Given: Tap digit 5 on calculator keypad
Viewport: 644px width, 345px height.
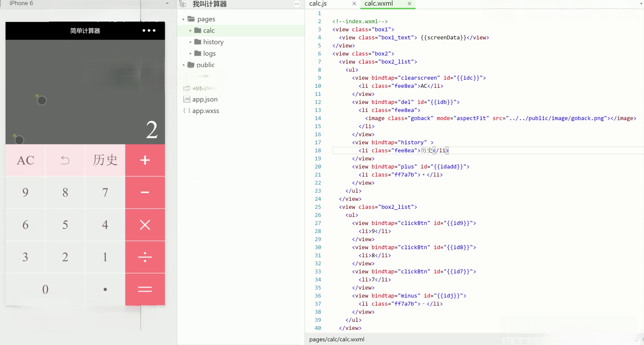Looking at the screenshot, I should (x=65, y=225).
